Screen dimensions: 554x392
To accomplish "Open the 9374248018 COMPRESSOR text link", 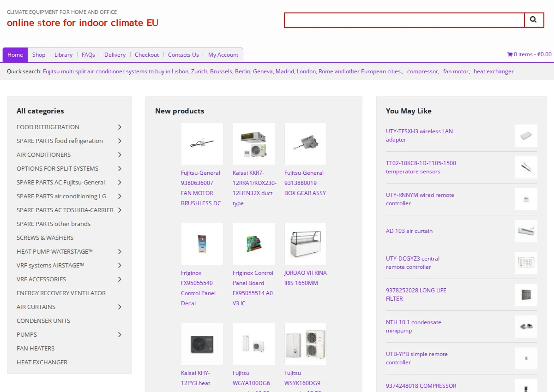I will pos(421,386).
